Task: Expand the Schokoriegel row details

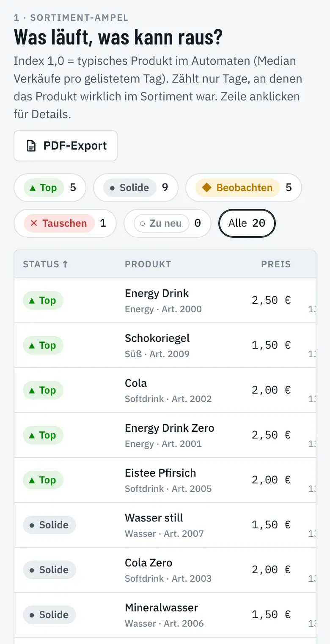Action: coord(165,345)
